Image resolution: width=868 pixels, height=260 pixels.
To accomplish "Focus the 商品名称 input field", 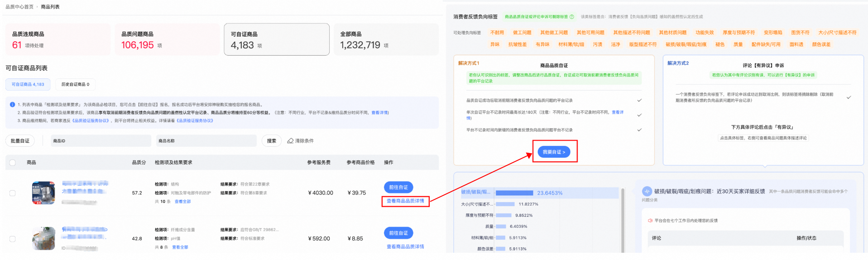I will [x=206, y=141].
